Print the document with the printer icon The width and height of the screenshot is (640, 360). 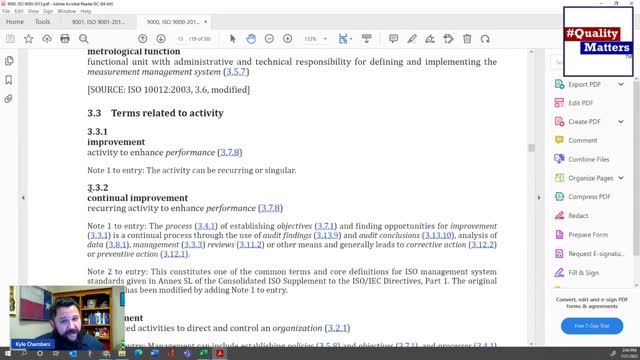65,39
